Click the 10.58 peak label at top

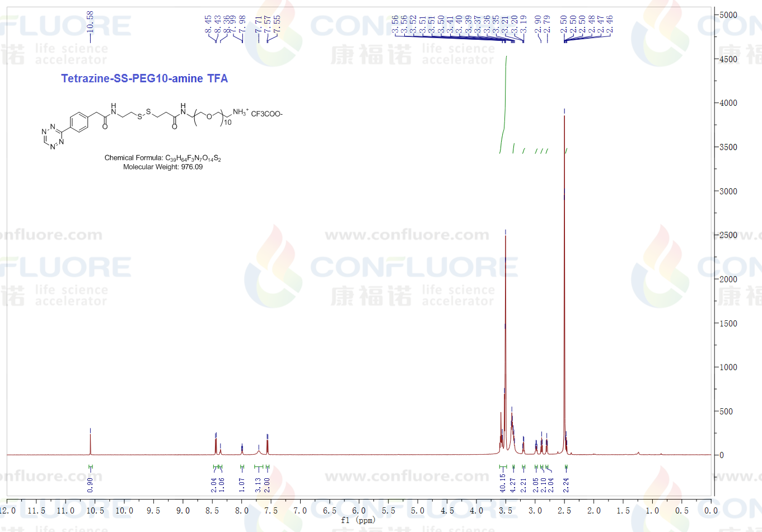(x=90, y=22)
